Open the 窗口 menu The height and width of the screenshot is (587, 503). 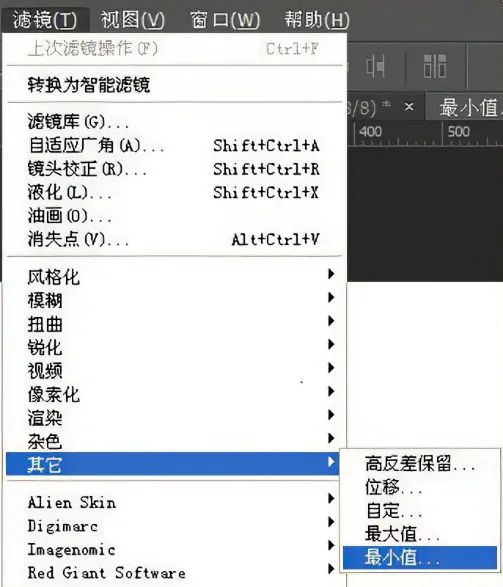[x=225, y=19]
